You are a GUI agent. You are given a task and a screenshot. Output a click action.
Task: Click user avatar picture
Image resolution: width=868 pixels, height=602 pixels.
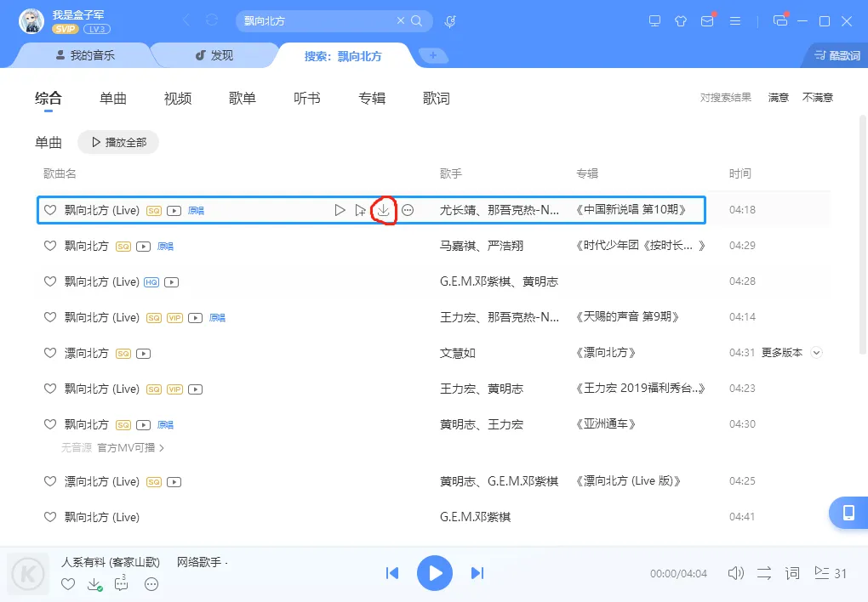pyautogui.click(x=31, y=21)
